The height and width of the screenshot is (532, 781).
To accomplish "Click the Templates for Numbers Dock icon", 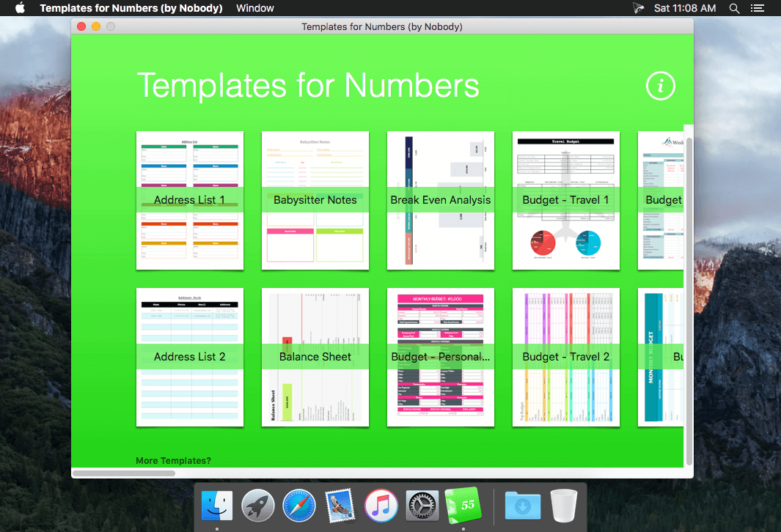I will pyautogui.click(x=463, y=505).
